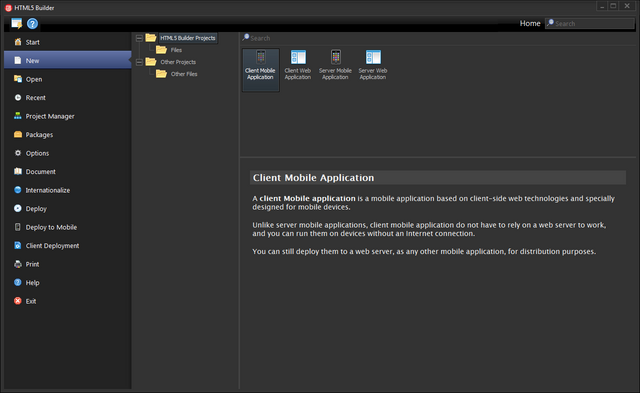Click the Help icon in sidebar

18,282
